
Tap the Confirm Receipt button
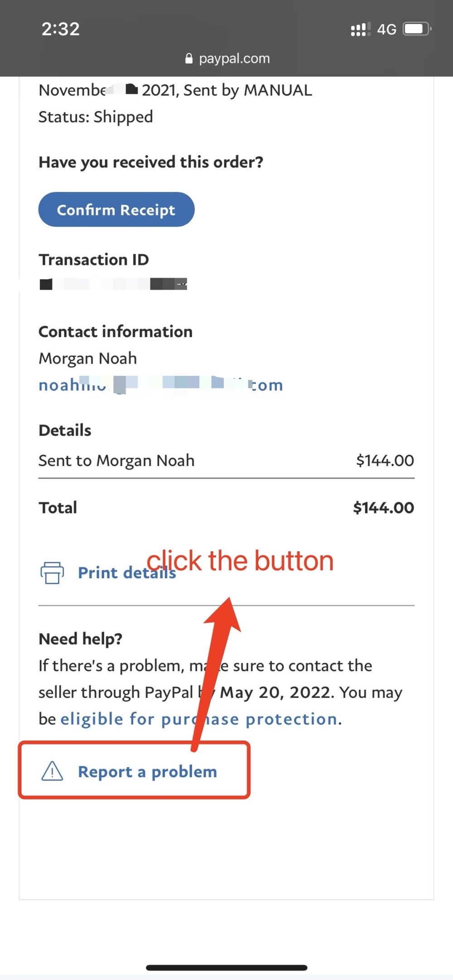[x=116, y=210]
